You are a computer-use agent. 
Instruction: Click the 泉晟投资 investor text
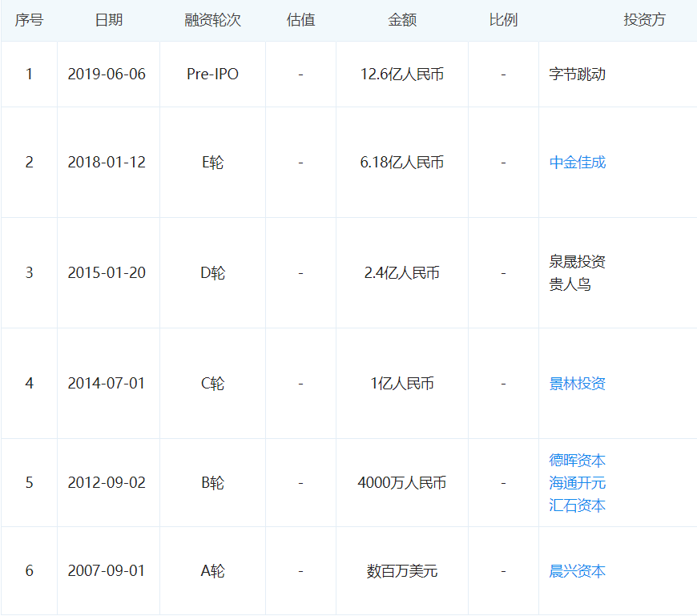tap(577, 261)
